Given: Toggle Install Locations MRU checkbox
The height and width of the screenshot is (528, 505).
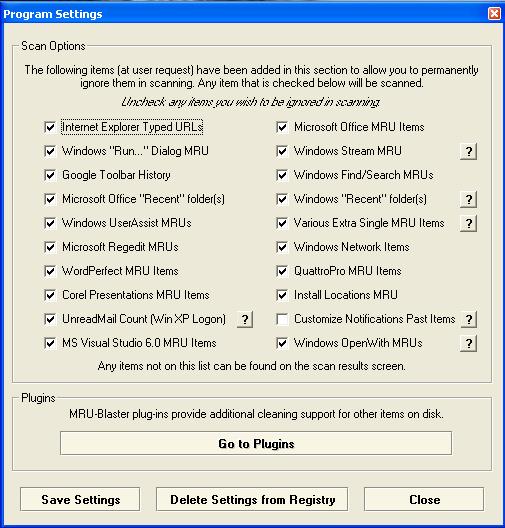Looking at the screenshot, I should 282,295.
